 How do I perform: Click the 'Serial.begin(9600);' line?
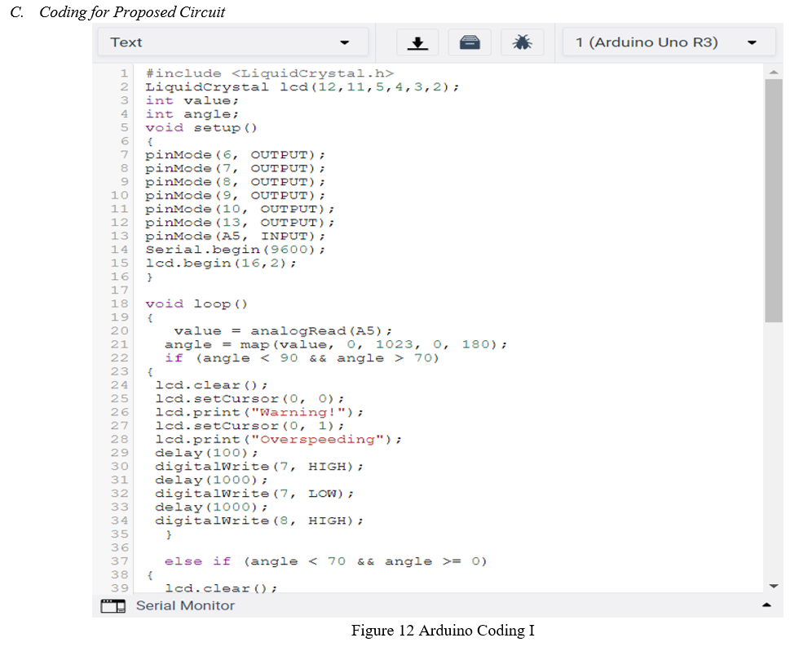(x=235, y=250)
